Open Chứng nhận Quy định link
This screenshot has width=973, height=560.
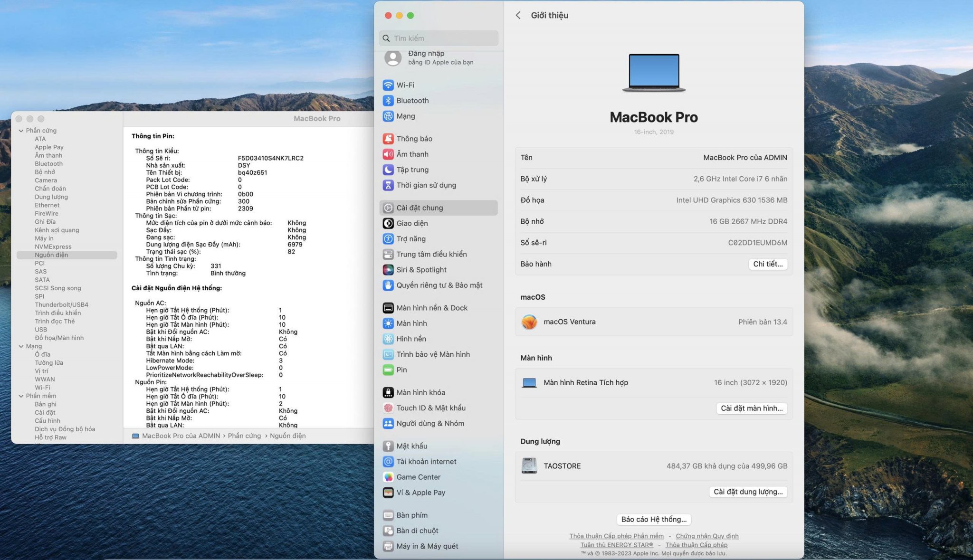pyautogui.click(x=707, y=536)
